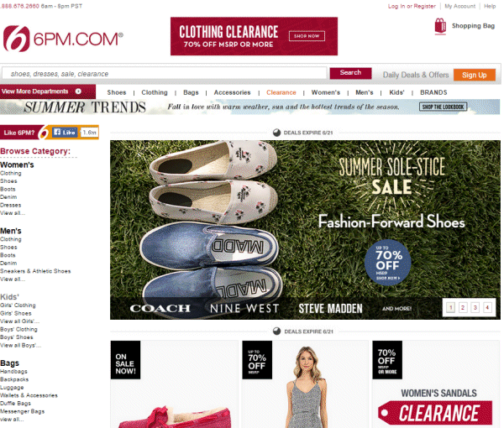Click the Facebook Like button
This screenshot has height=428, width=504.
pos(65,133)
